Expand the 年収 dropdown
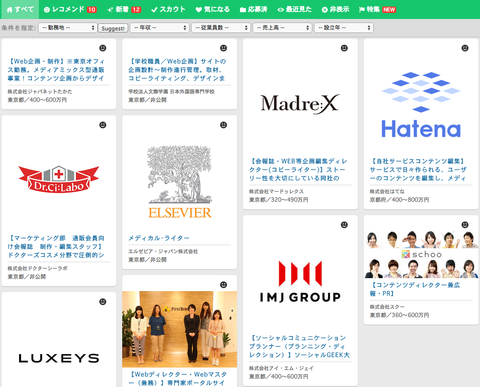Image resolution: width=480 pixels, height=387 pixels. pyautogui.click(x=160, y=28)
